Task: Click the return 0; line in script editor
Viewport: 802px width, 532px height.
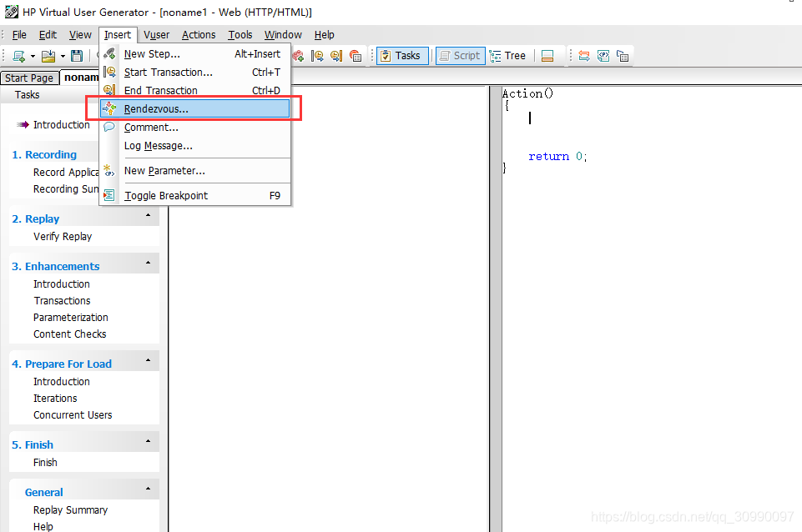Action: [x=557, y=157]
